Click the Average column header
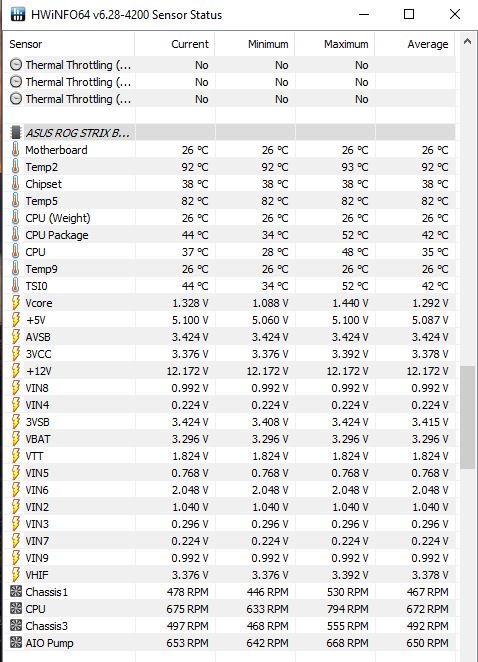 click(x=416, y=44)
